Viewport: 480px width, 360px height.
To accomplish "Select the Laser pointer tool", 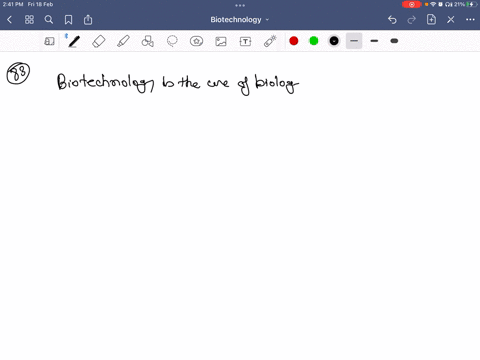I will [270, 41].
